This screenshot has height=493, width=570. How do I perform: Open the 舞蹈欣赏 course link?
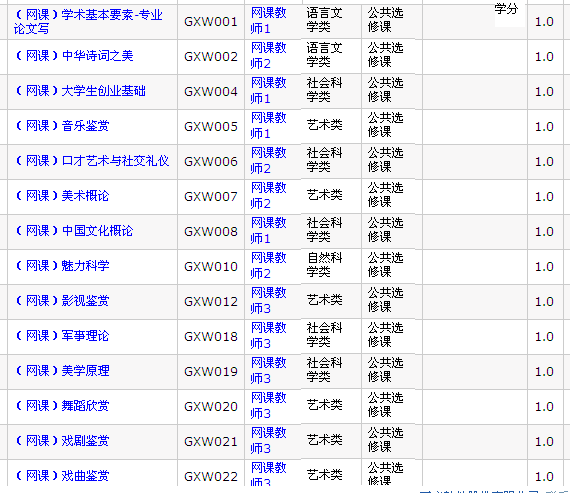pos(62,406)
